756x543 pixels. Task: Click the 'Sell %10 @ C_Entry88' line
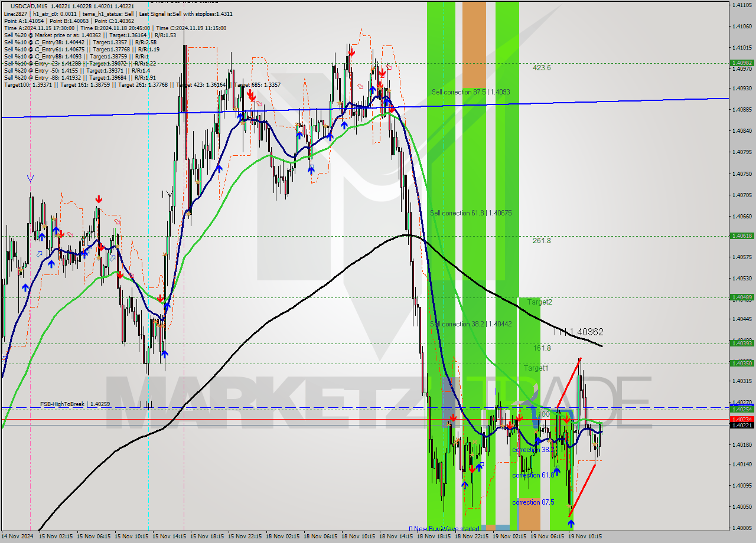[75, 56]
